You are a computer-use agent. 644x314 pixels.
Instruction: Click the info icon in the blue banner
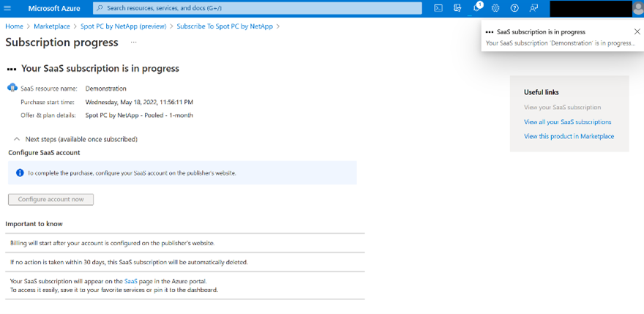20,173
